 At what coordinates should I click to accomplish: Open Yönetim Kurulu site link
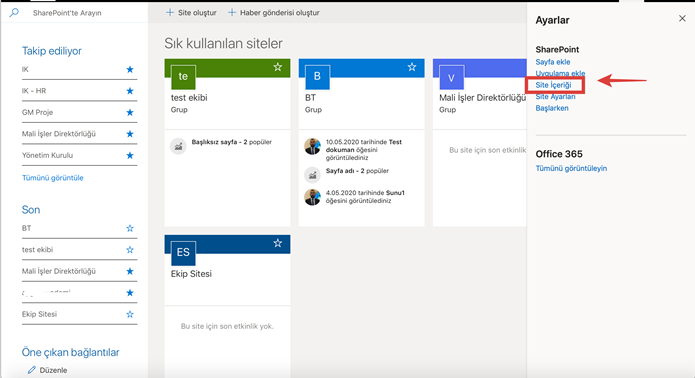click(x=47, y=156)
